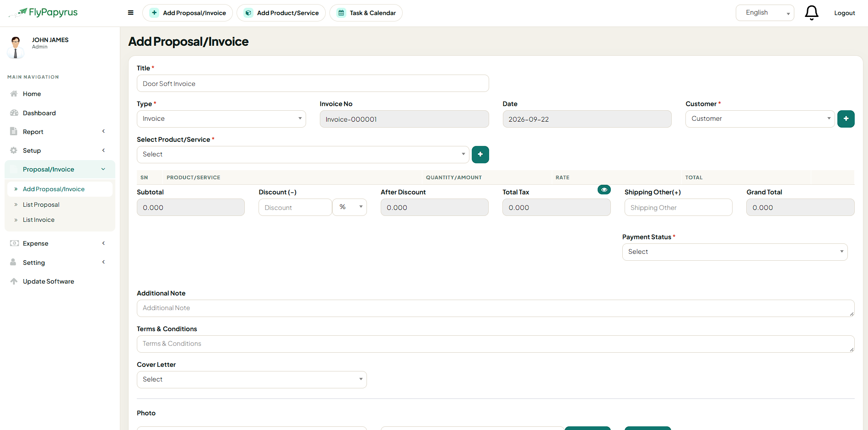The width and height of the screenshot is (868, 430).
Task: Expand the Setting menu chevron
Action: click(103, 262)
